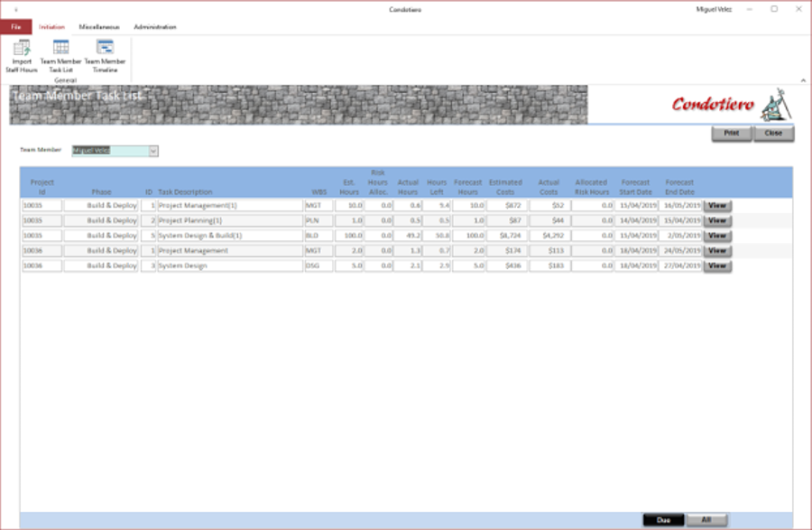
Task: Click the 50.8 hours left cell
Action: pos(437,236)
